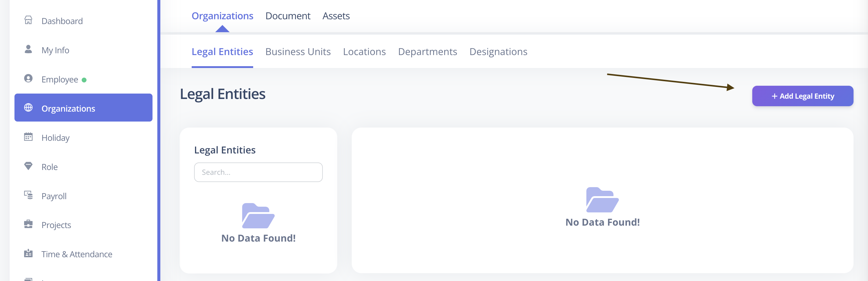Click the Holiday calendar icon

click(x=28, y=137)
